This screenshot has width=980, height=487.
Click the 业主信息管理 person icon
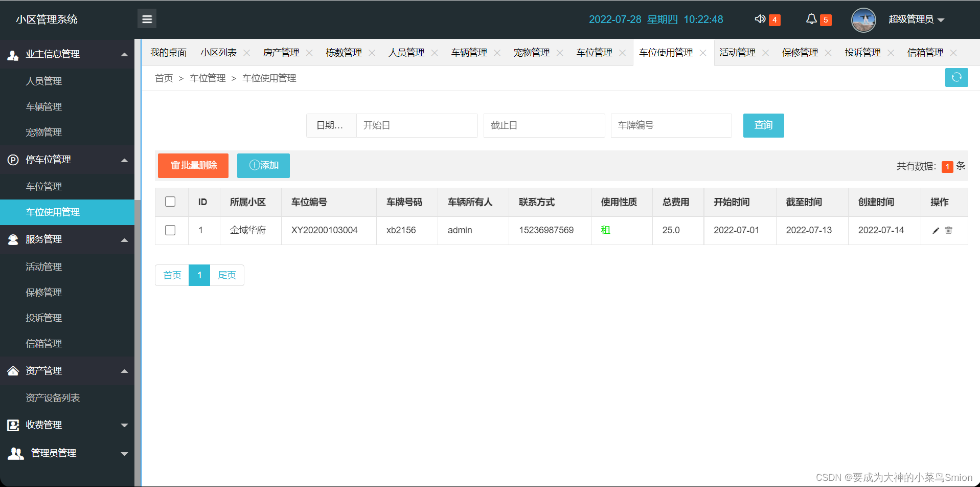13,55
